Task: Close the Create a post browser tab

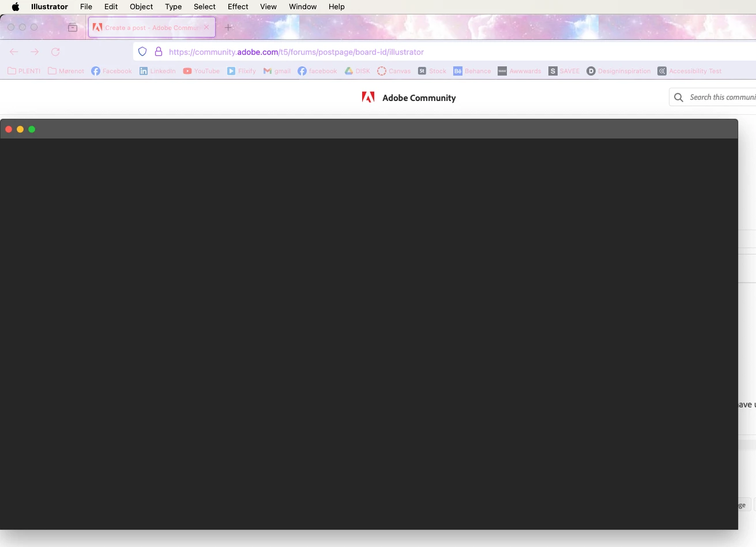Action: point(206,27)
